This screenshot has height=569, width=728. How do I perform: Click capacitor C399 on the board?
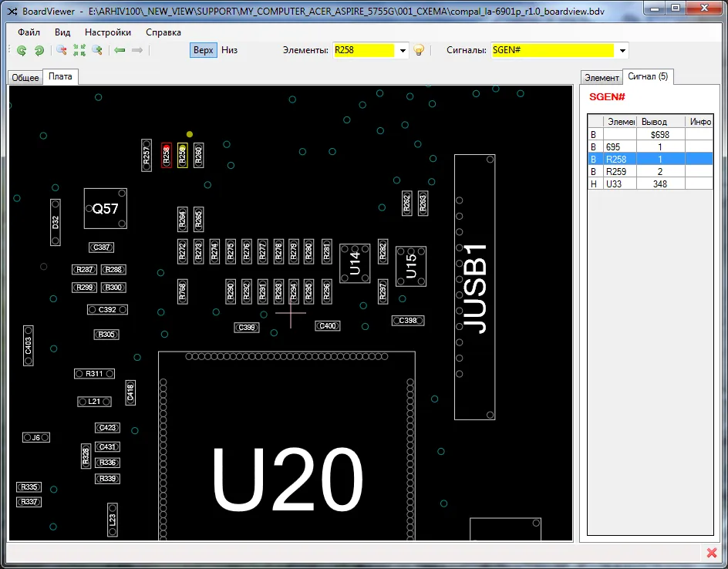[247, 327]
